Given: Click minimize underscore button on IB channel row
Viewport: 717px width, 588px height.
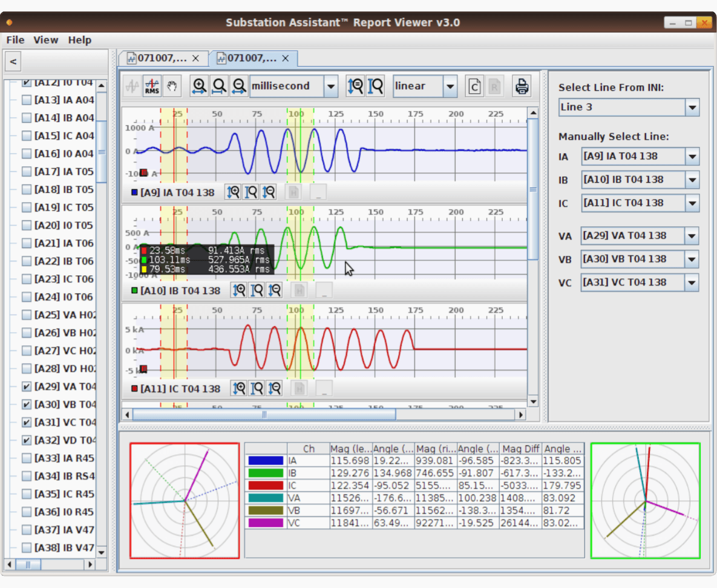Looking at the screenshot, I should coord(324,290).
